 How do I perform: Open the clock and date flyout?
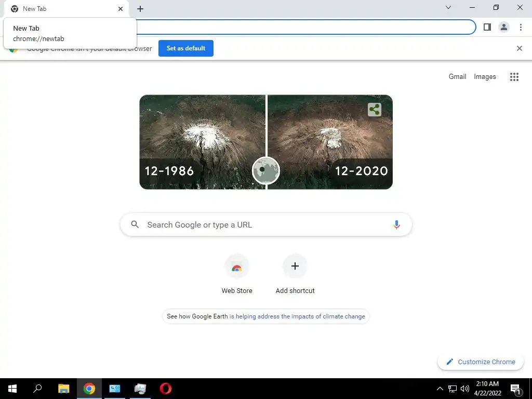487,389
